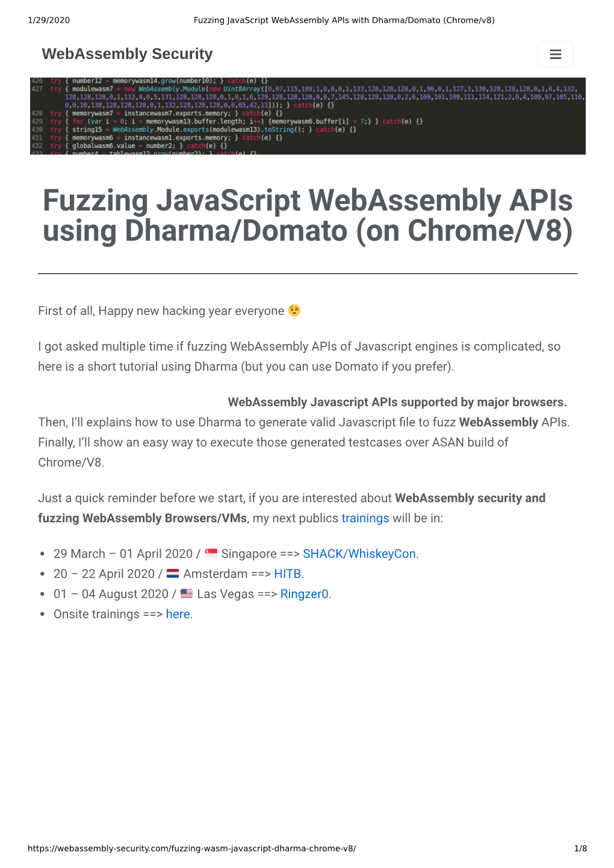Screen dimensions: 614x868
Task: Open the Ringzer0 Las Vegas link
Action: (x=304, y=594)
